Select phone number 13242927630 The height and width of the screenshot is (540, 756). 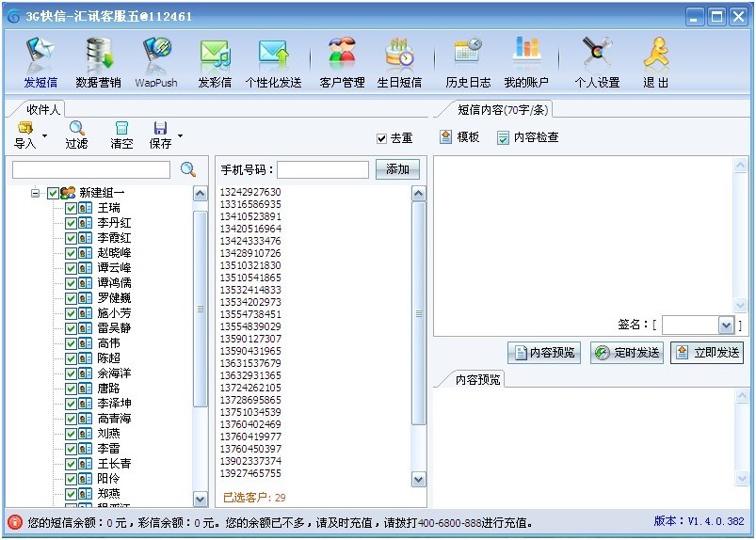coord(250,192)
